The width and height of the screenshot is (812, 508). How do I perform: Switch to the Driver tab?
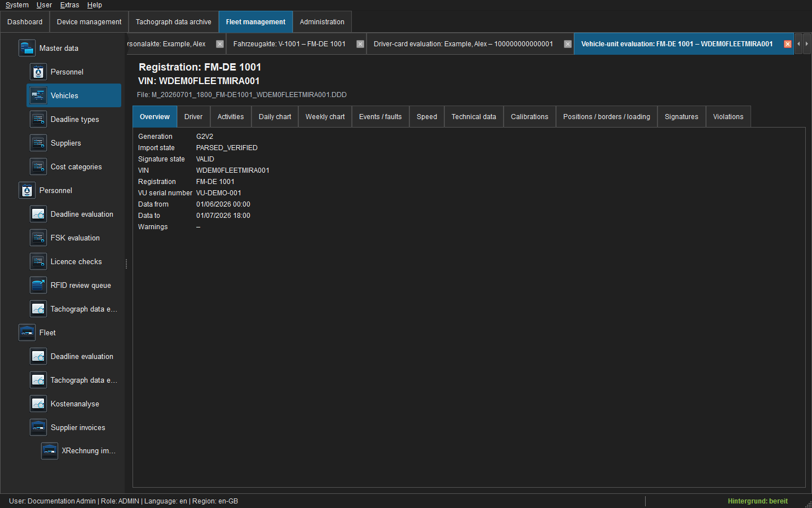[x=193, y=117]
